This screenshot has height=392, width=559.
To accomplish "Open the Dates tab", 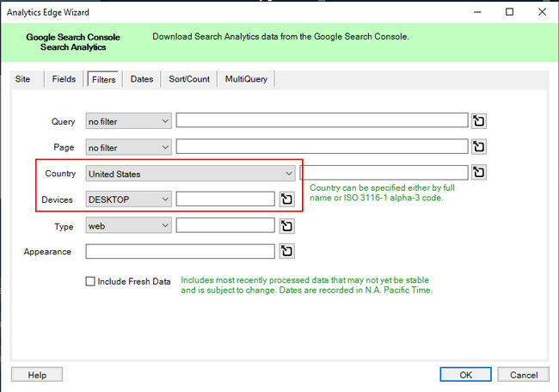I will [142, 79].
